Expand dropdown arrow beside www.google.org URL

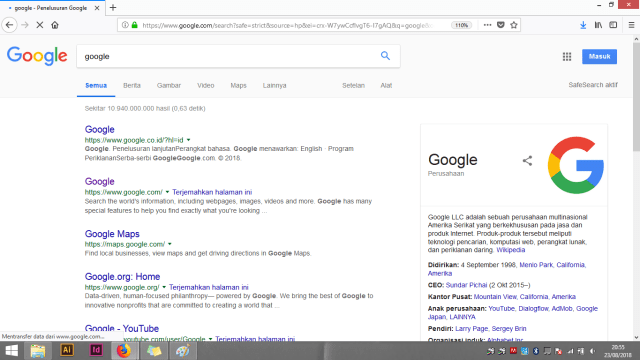164,287
